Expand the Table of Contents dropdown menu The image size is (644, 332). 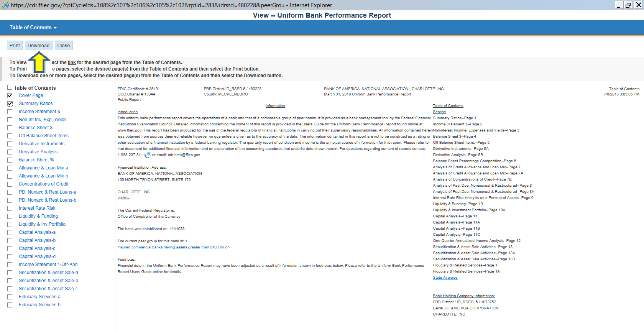coord(33,28)
